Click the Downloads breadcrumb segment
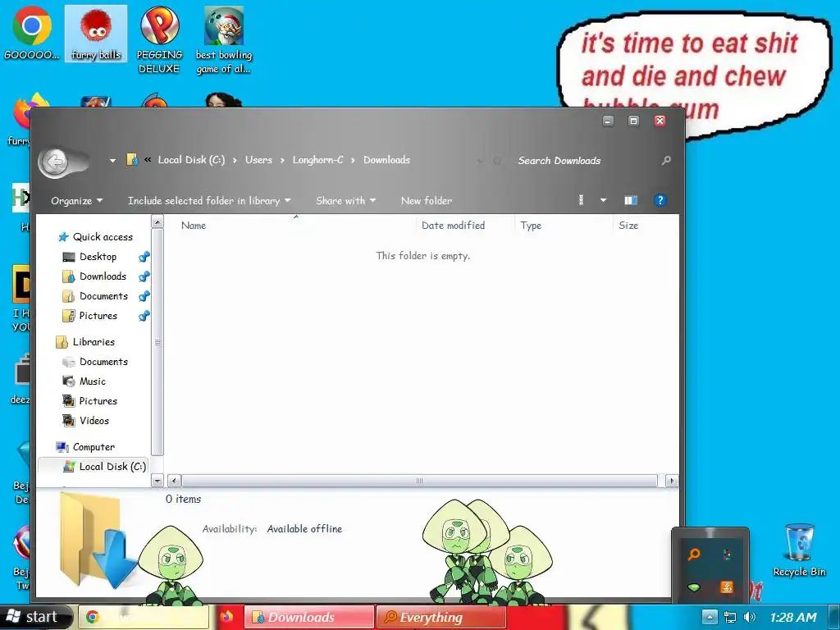840x630 pixels. point(387,160)
